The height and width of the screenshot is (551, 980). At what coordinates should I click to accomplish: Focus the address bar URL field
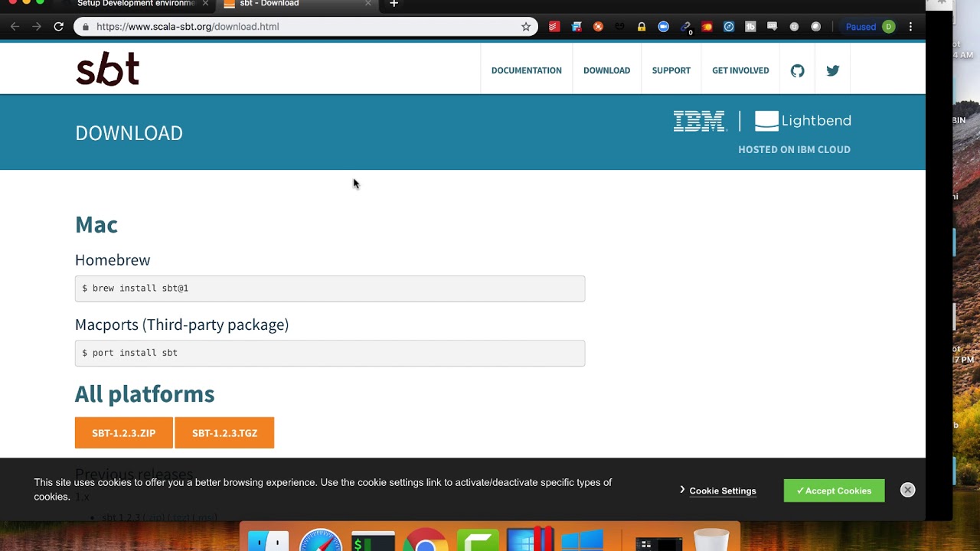click(306, 27)
